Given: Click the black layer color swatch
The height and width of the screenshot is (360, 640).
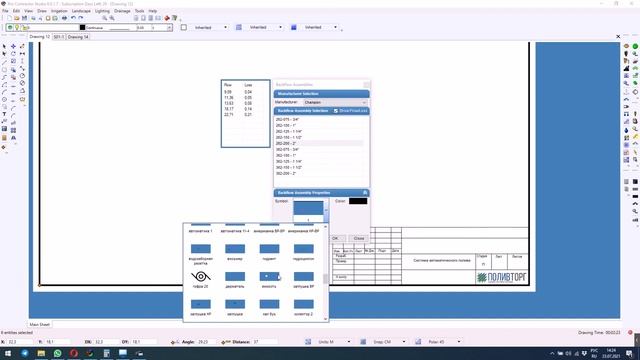Looking at the screenshot, I should coord(82,27).
